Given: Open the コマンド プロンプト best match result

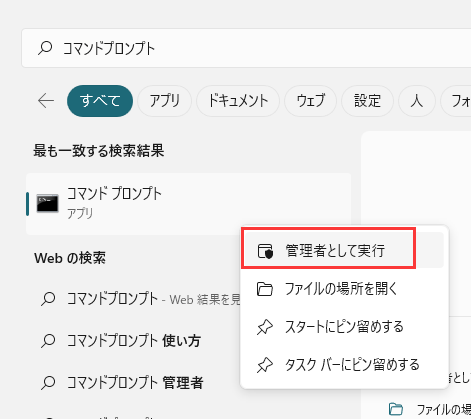Looking at the screenshot, I should [x=189, y=204].
